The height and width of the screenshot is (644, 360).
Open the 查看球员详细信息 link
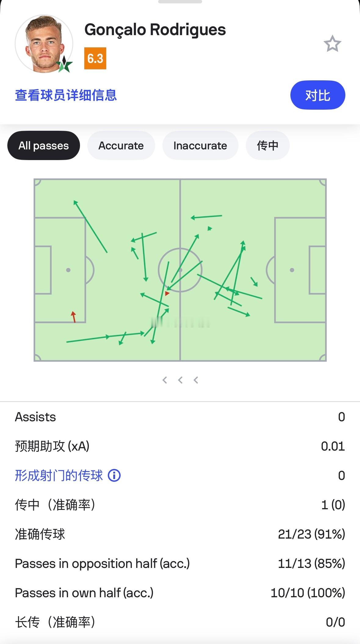(x=66, y=95)
